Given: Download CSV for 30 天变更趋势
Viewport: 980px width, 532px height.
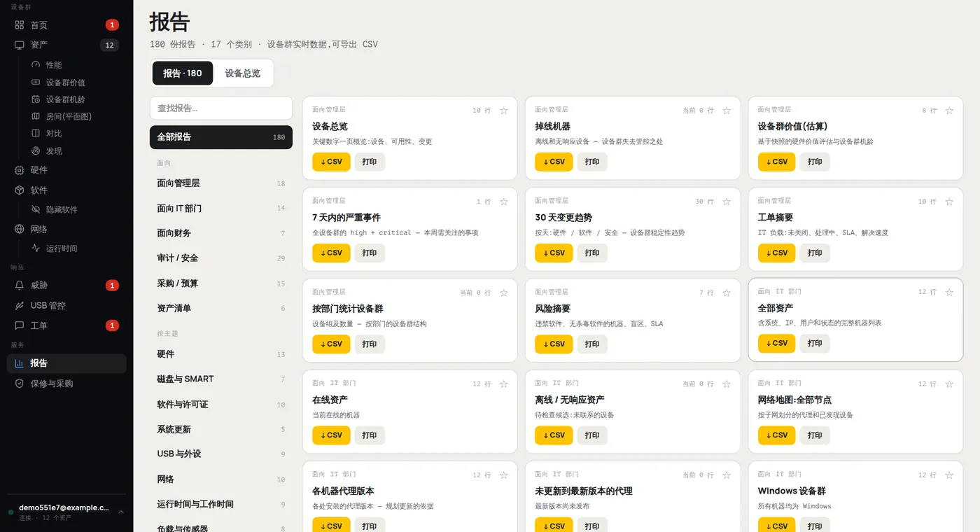Looking at the screenshot, I should (x=554, y=253).
